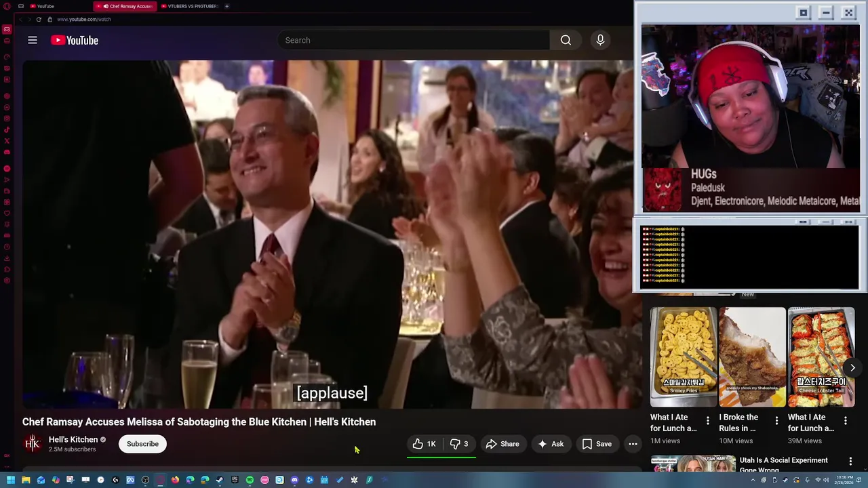Open the Hell's Kitchen channel name link
Image resolution: width=868 pixels, height=488 pixels.
[73, 439]
